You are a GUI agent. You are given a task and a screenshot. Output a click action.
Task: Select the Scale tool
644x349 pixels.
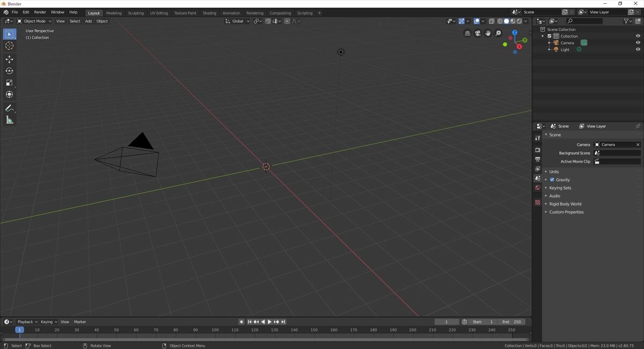coord(9,83)
